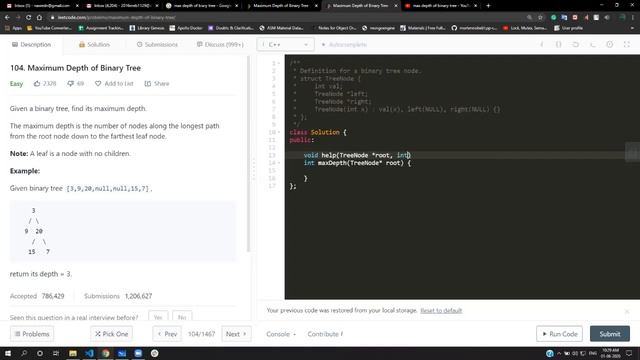The image size is (640, 360).
Task: Open Assignment Tracker bookmark
Action: (x=101, y=28)
